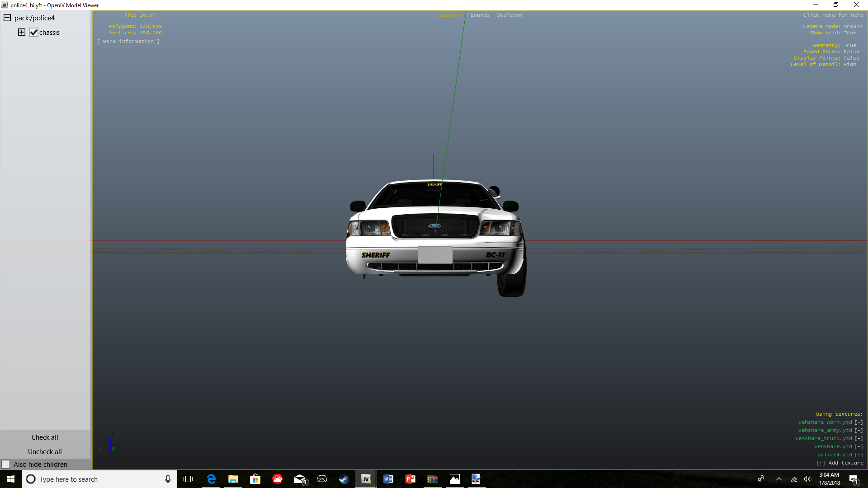The height and width of the screenshot is (488, 868).
Task: Open Click here for help
Action: (833, 15)
